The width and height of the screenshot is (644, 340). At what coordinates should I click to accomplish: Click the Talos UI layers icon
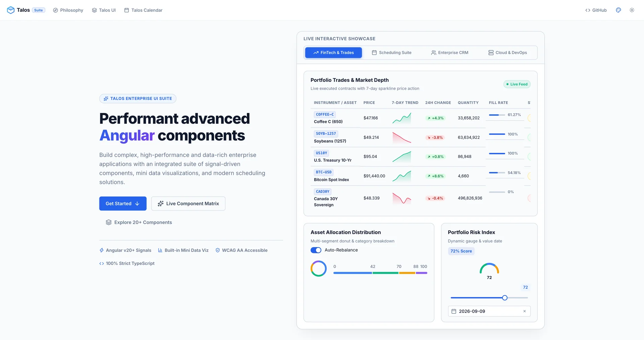[x=94, y=10]
